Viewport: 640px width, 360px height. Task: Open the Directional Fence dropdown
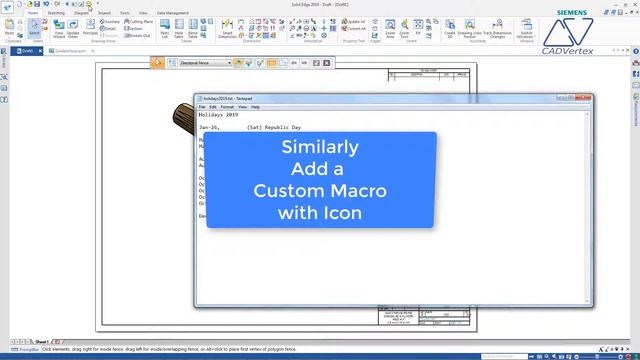point(205,63)
